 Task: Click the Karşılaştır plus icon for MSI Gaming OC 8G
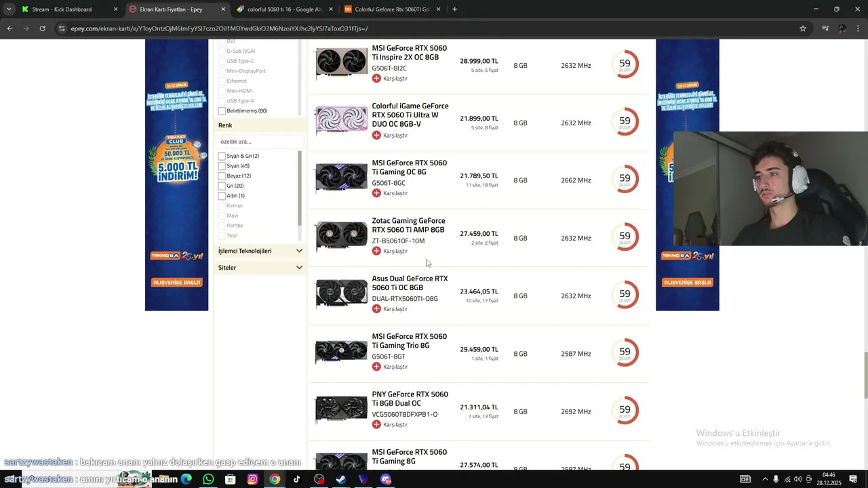click(x=376, y=193)
